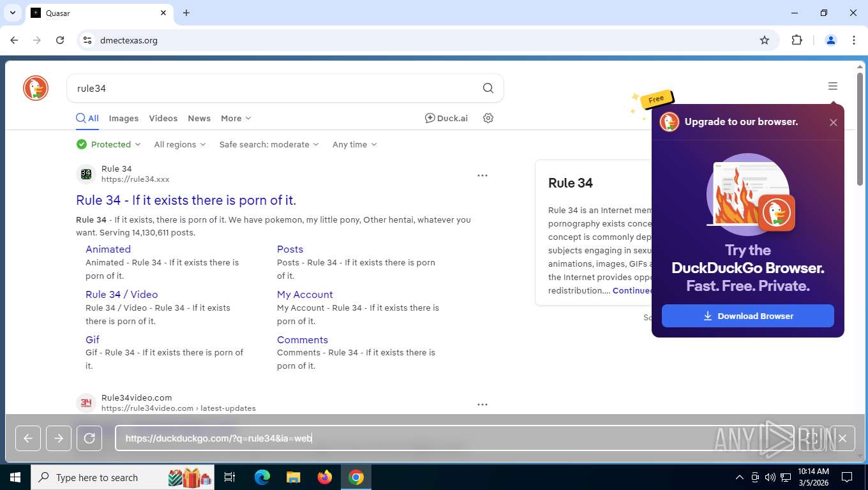This screenshot has width=868, height=490.
Task: Open Duck.ai chat
Action: point(446,118)
